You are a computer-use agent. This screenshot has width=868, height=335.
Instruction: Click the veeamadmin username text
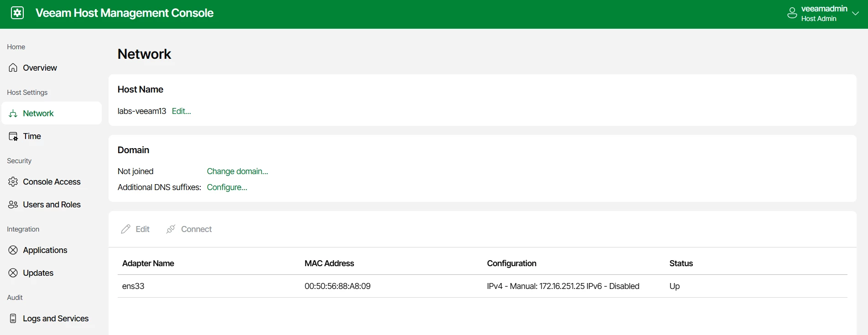[x=824, y=9]
